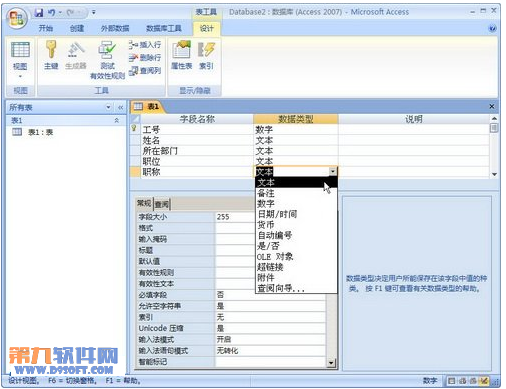Viewport: 506px width, 389px height.
Task: Choose 备注 from the data type list
Action: point(296,193)
